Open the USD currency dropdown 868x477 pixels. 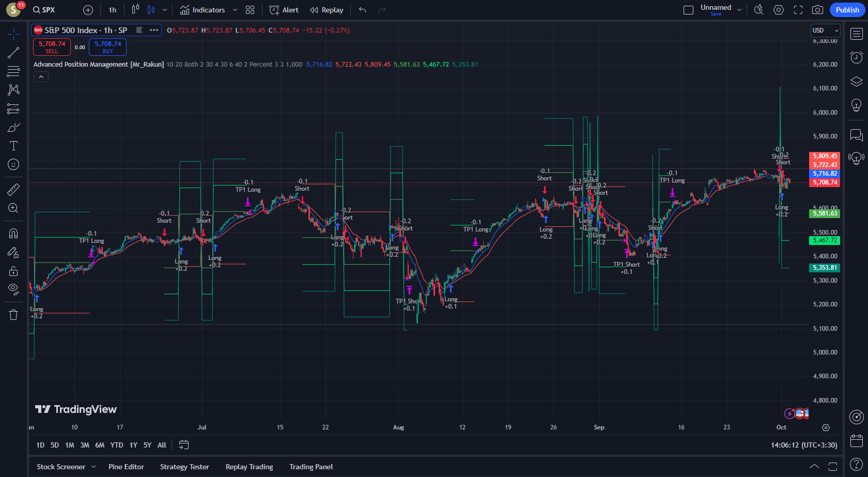pos(825,30)
